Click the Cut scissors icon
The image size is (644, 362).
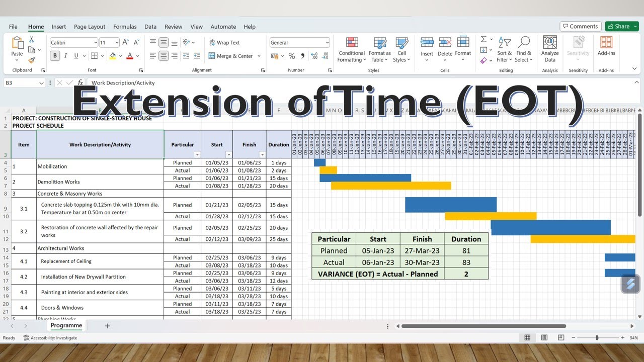[31, 39]
